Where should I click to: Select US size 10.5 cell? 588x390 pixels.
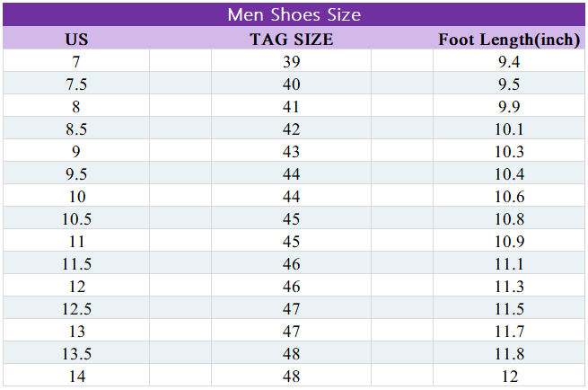coord(76,219)
